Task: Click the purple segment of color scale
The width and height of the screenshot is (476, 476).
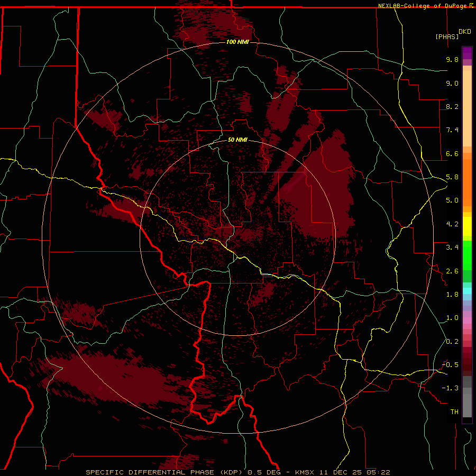Action: pos(467,53)
